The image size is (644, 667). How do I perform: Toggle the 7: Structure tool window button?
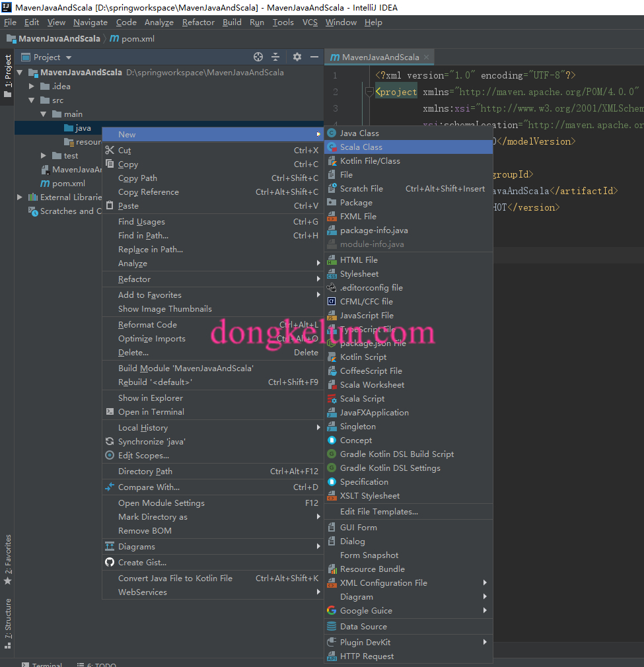pyautogui.click(x=8, y=623)
